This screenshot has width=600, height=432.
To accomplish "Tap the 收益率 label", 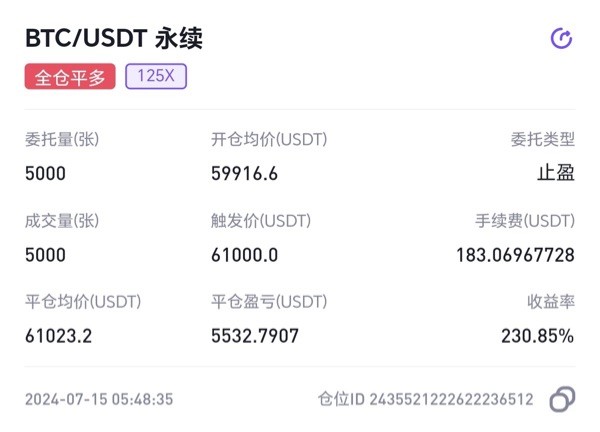I will click(x=551, y=302).
